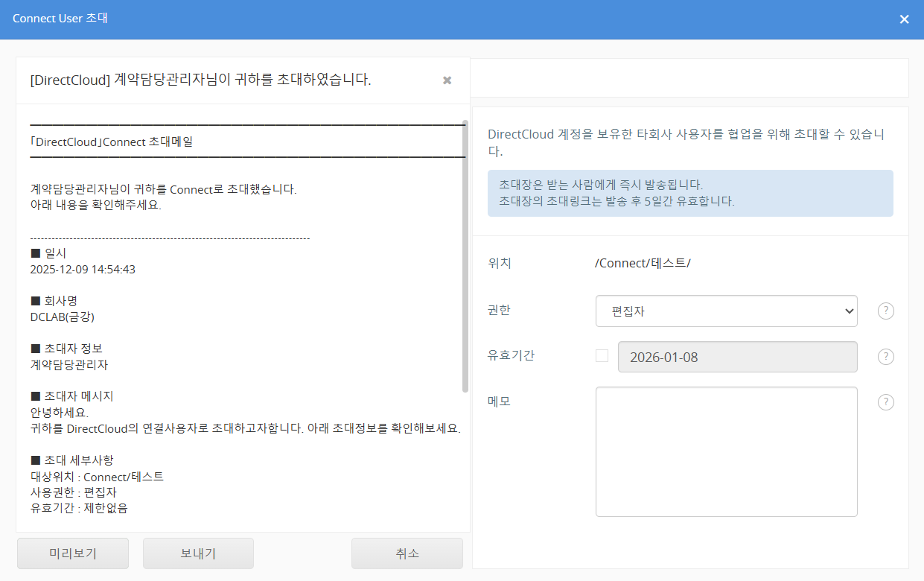Click the timestamp 2025-12-09 14:54:43
Viewport: 924px width, 581px height.
[x=83, y=270]
